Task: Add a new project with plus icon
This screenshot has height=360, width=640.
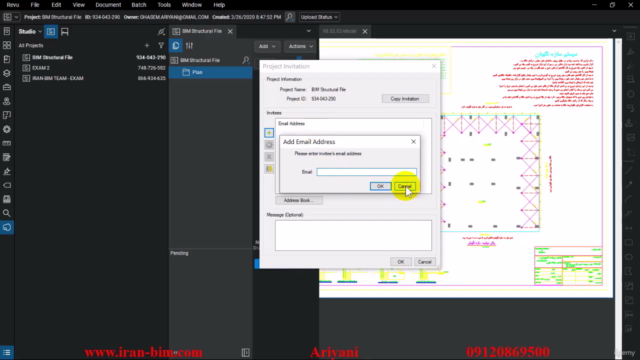Action: (147, 45)
